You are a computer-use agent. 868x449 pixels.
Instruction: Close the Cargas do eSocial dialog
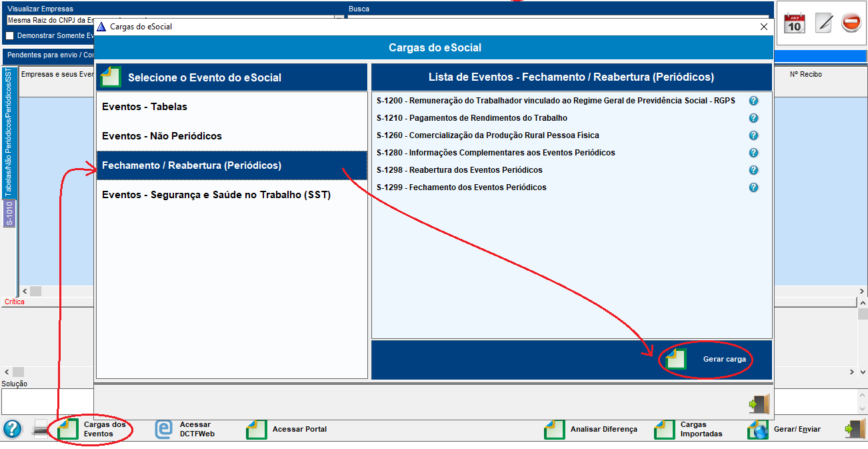(764, 27)
